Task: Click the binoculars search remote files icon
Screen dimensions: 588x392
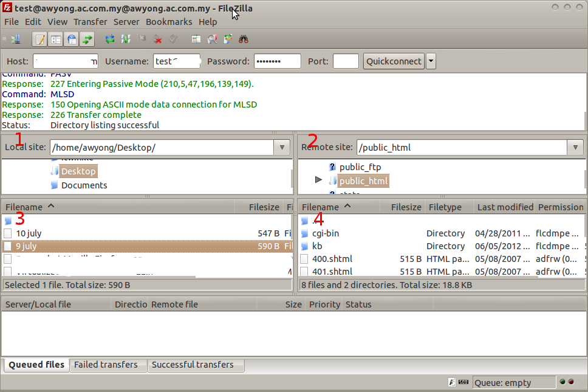Action: coord(244,39)
